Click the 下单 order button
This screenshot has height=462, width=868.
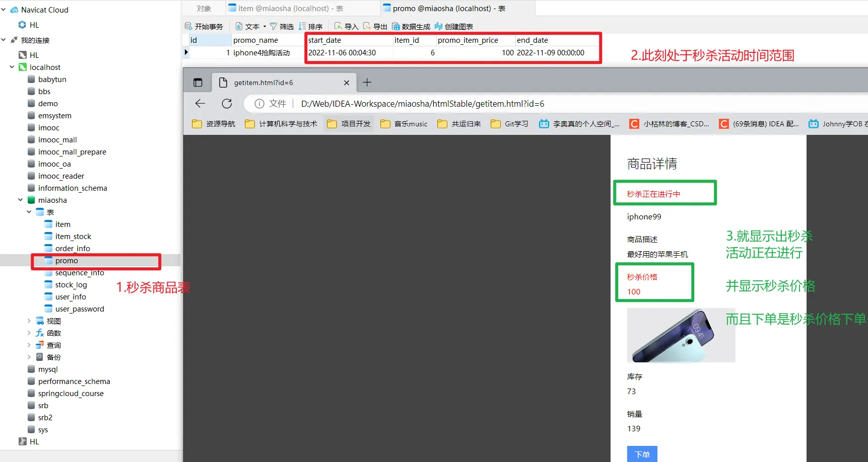[x=642, y=454]
